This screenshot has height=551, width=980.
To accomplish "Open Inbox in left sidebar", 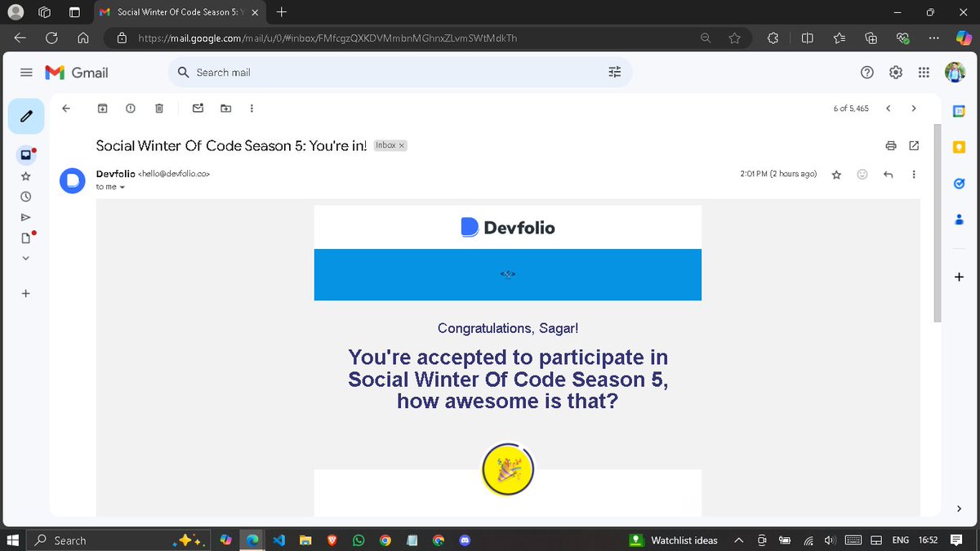I will 26,154.
